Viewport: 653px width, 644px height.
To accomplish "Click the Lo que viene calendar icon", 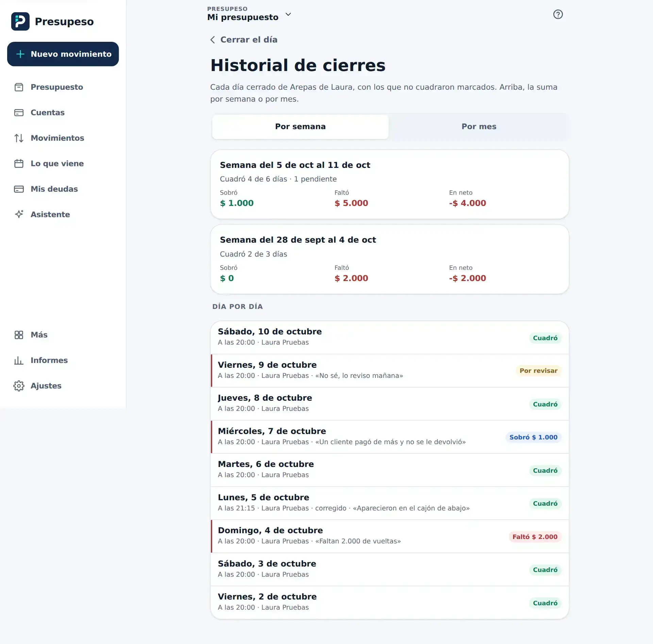I will tap(19, 163).
